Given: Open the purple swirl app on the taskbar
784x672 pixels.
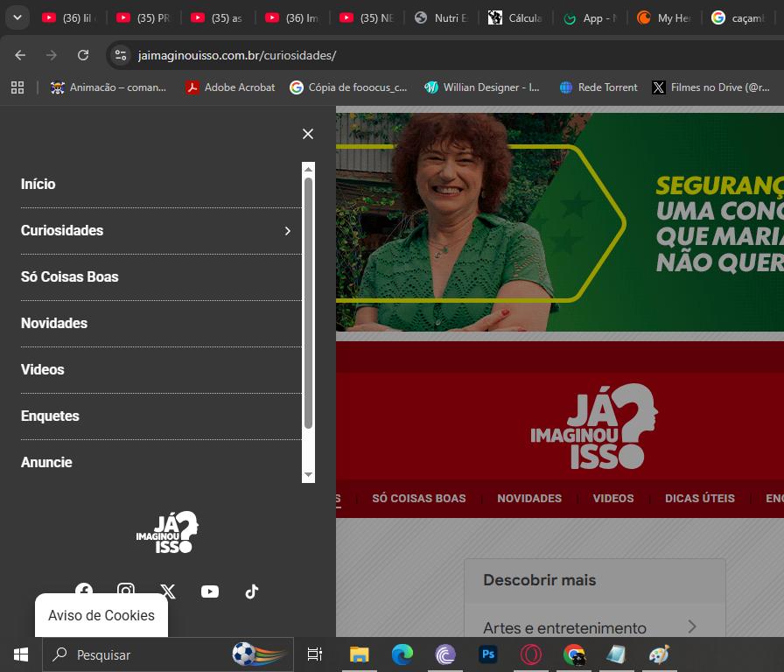Looking at the screenshot, I should tap(445, 654).
